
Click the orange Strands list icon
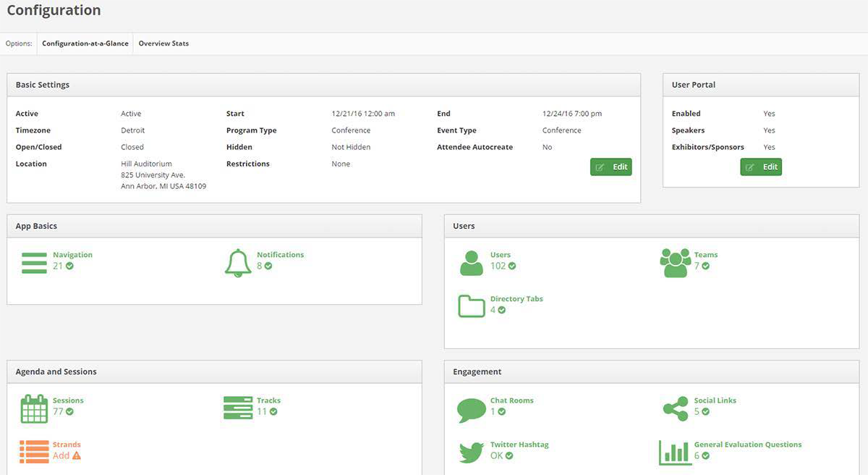click(x=34, y=452)
